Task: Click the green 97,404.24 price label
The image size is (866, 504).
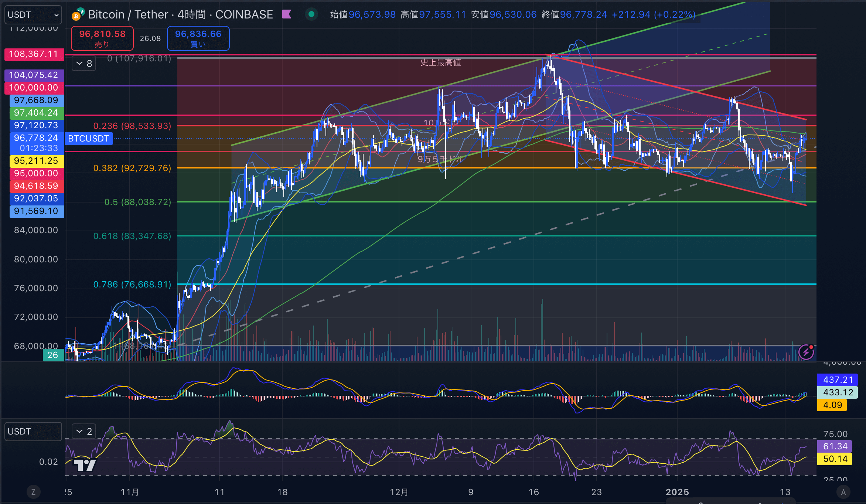Action: click(x=37, y=113)
